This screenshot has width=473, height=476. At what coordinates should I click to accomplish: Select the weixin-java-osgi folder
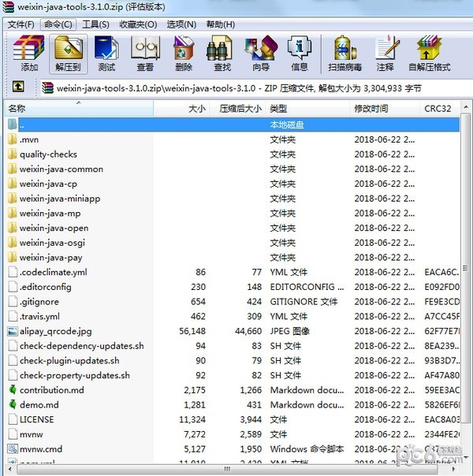[52, 243]
